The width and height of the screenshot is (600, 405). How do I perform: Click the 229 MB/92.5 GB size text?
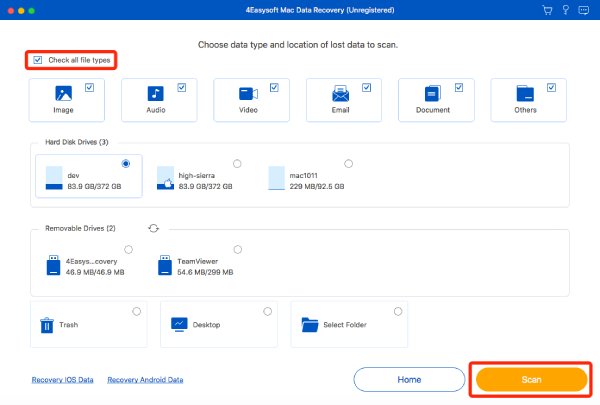click(317, 186)
